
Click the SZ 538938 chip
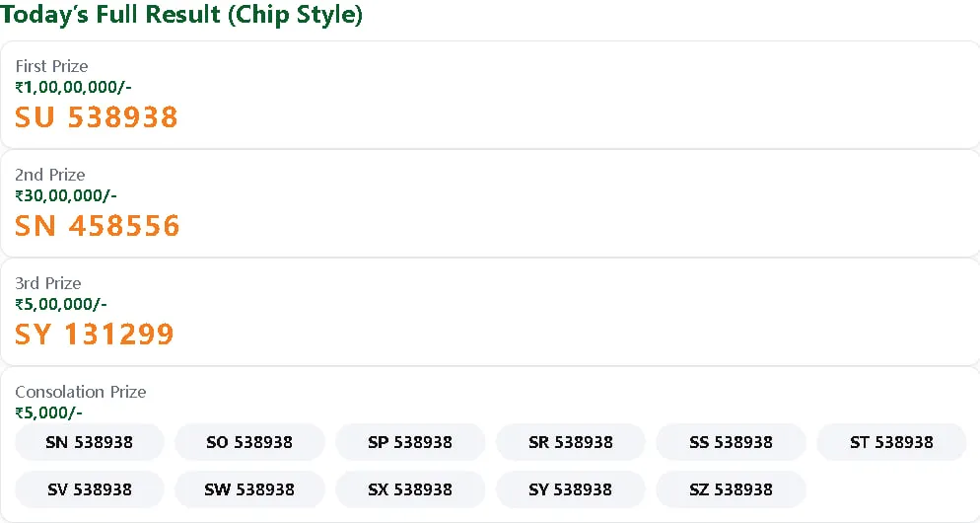pos(731,489)
